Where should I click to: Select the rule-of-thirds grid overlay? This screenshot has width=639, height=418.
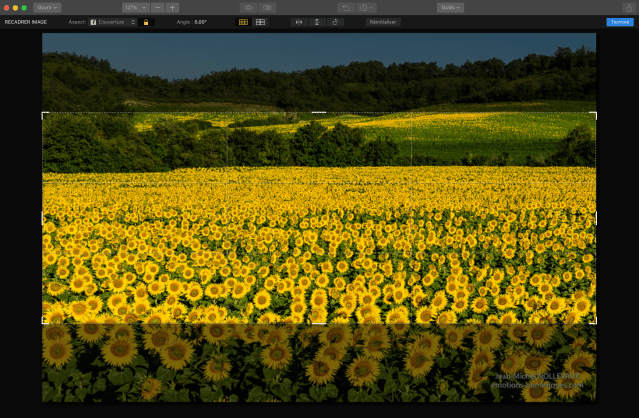tap(243, 22)
